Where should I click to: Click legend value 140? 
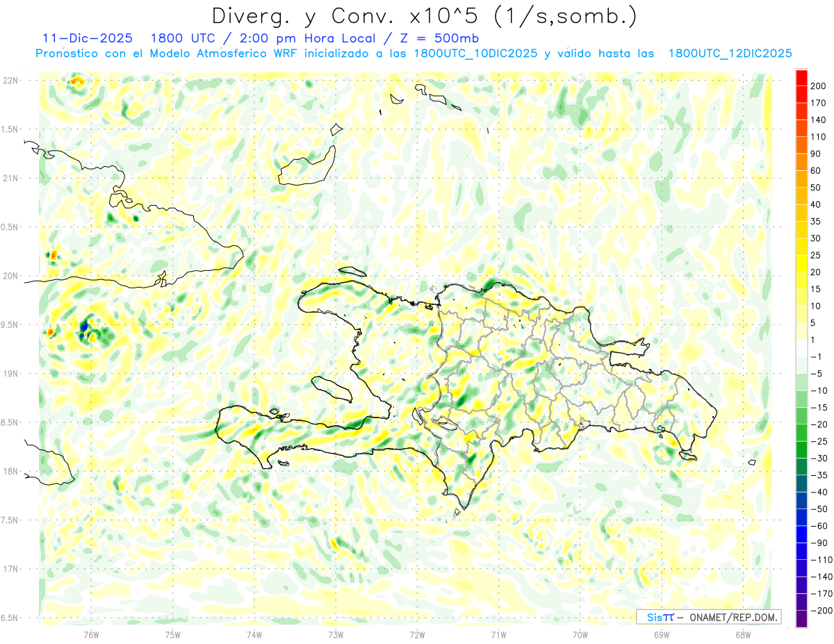click(x=818, y=120)
